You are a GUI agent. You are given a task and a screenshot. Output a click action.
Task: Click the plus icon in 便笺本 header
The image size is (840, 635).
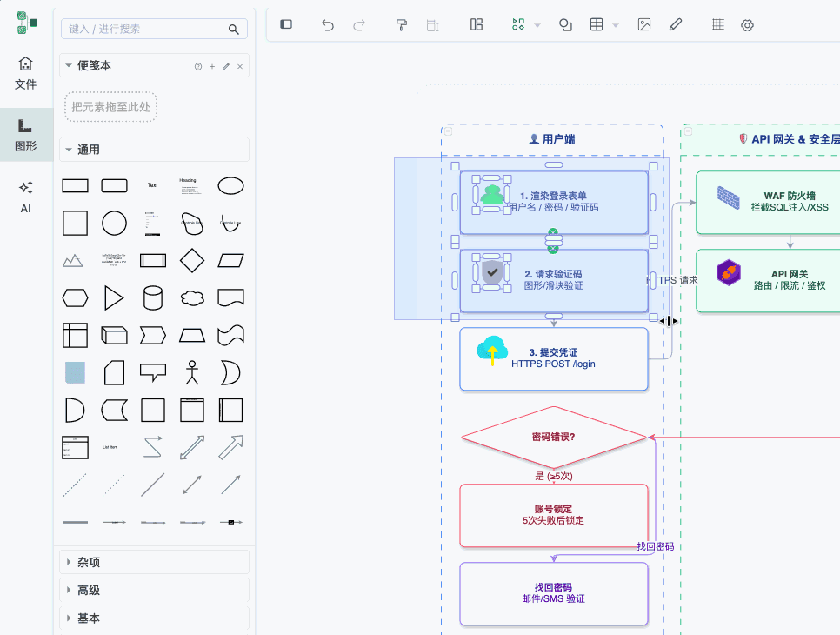coord(212,66)
